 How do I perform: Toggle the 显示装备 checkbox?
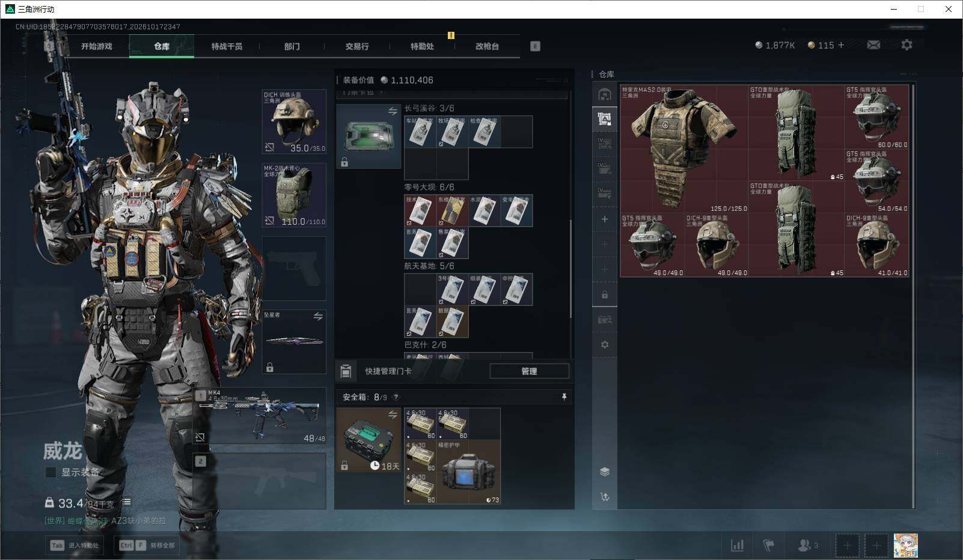tap(51, 472)
